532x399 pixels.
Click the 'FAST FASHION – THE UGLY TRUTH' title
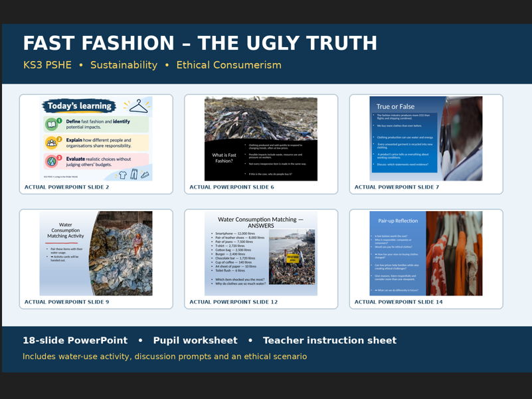(x=200, y=43)
